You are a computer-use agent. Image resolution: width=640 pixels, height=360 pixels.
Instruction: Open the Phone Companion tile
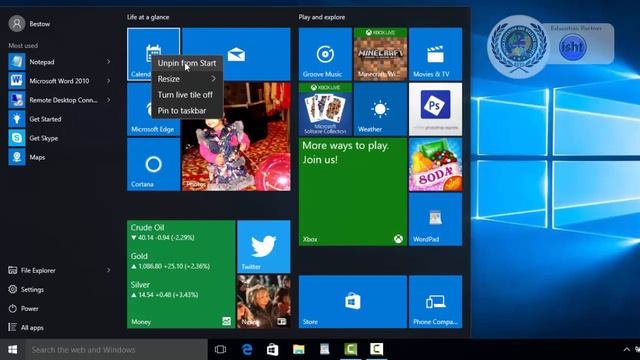[436, 302]
